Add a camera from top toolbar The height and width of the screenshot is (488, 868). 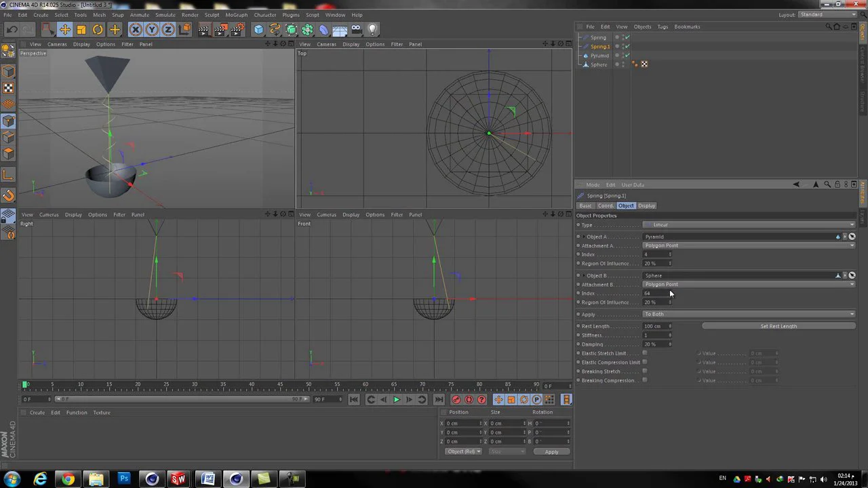pos(356,29)
